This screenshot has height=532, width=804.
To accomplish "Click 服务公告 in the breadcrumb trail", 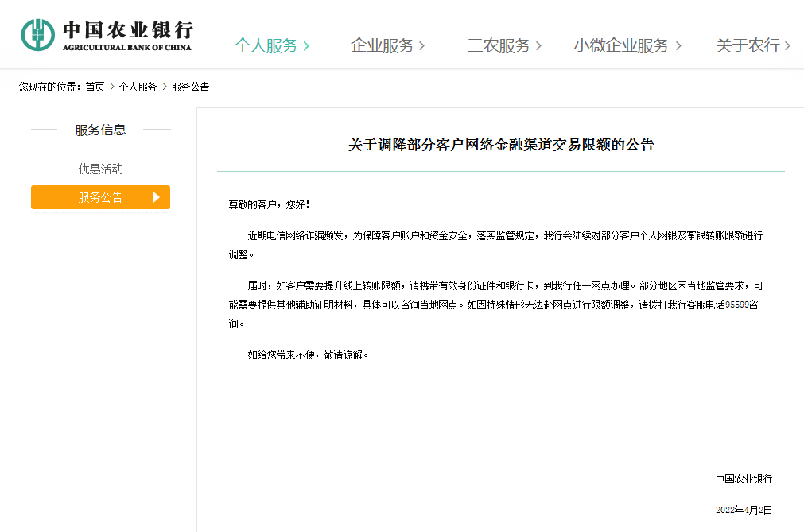I will [x=190, y=87].
